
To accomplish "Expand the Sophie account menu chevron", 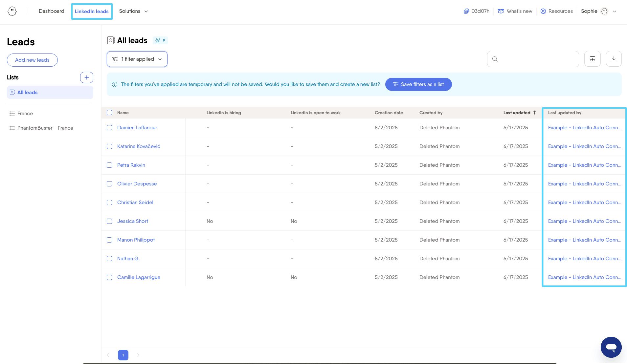I will point(615,11).
